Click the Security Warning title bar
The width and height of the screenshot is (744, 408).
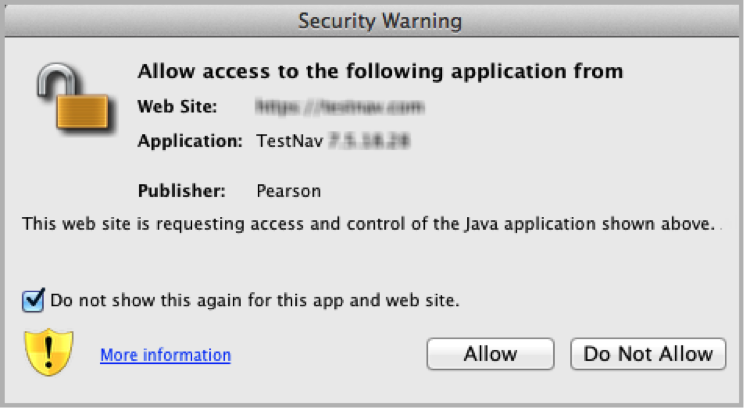372,19
